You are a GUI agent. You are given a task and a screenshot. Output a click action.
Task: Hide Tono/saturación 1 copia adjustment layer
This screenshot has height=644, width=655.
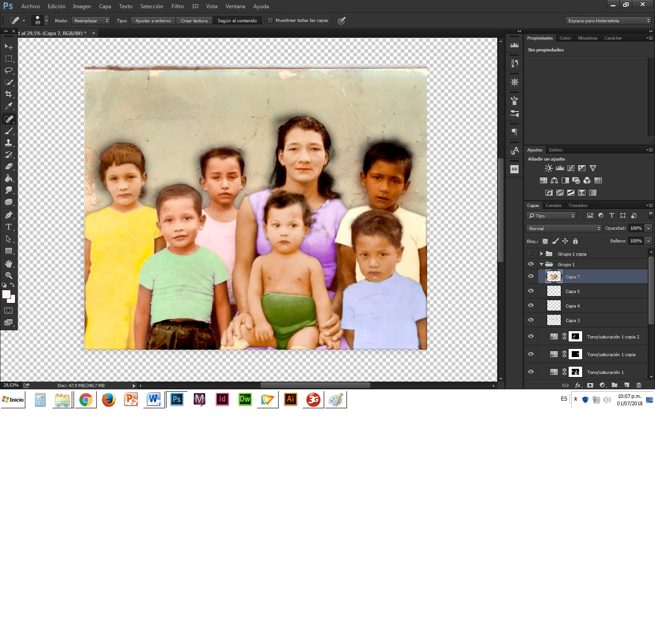tap(531, 354)
